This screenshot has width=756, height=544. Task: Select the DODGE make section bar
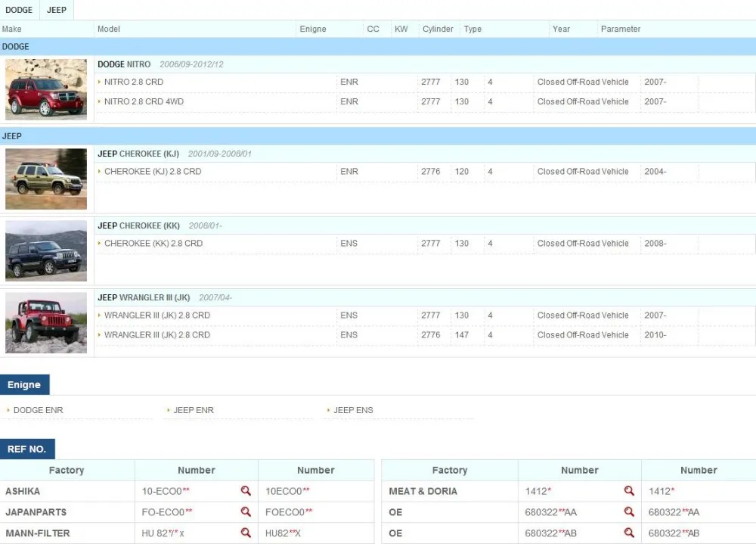[x=378, y=47]
